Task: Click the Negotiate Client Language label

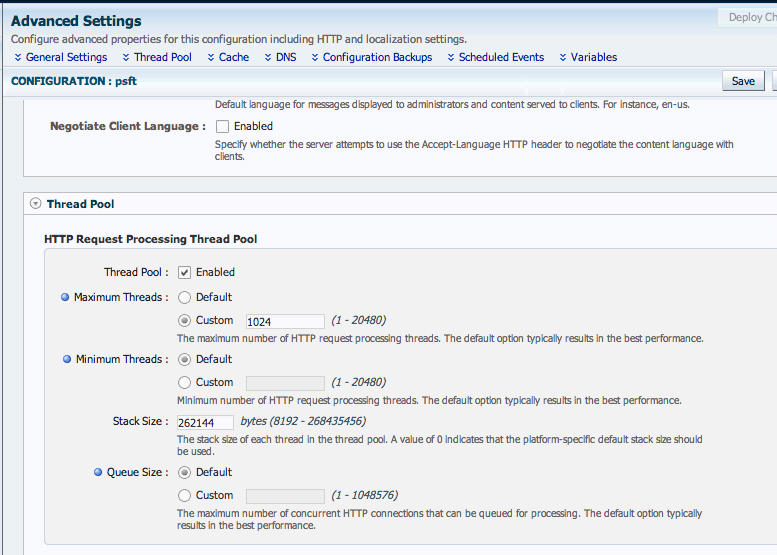Action: [128, 126]
